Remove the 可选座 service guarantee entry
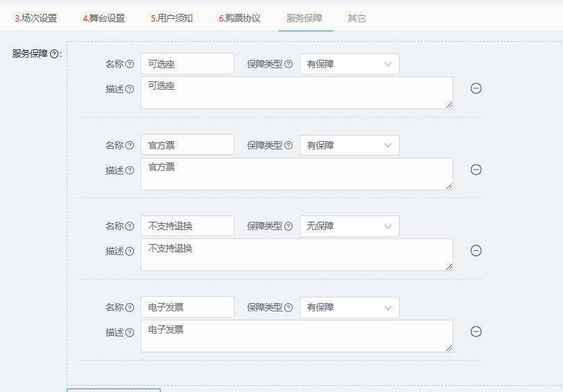 pyautogui.click(x=475, y=88)
